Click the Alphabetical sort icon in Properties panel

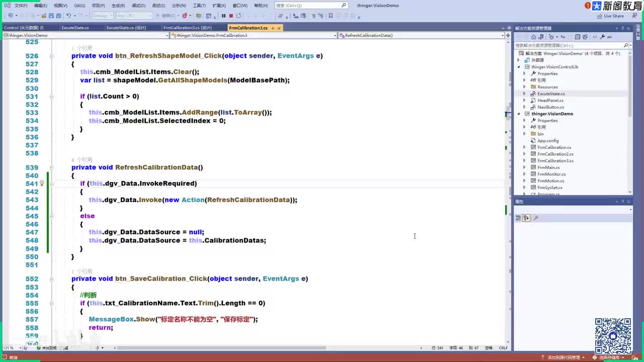(x=526, y=218)
